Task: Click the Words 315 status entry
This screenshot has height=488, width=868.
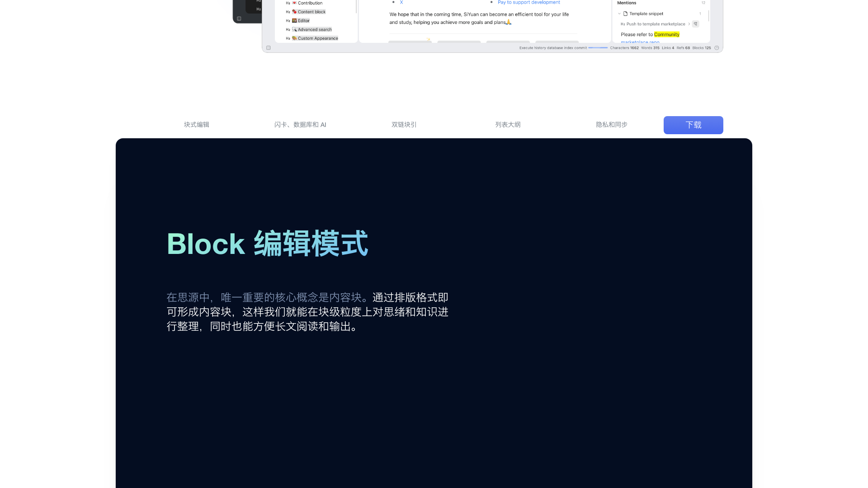Action: [x=650, y=48]
